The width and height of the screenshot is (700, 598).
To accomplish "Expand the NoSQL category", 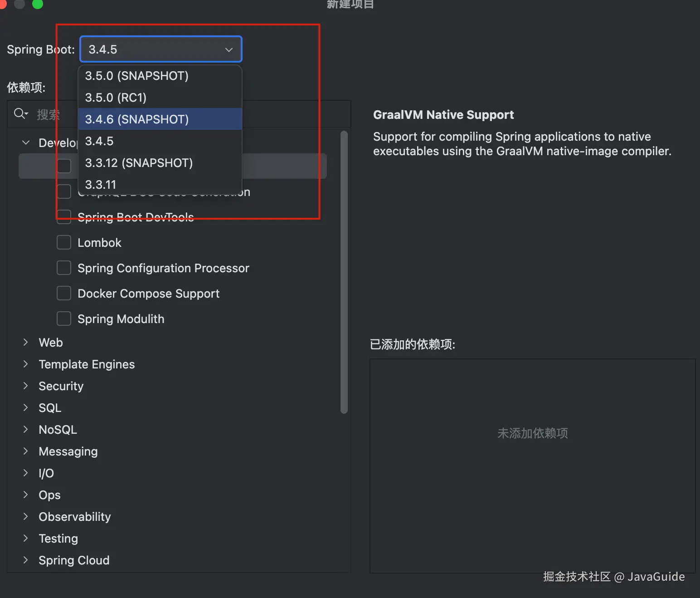I will tap(26, 429).
